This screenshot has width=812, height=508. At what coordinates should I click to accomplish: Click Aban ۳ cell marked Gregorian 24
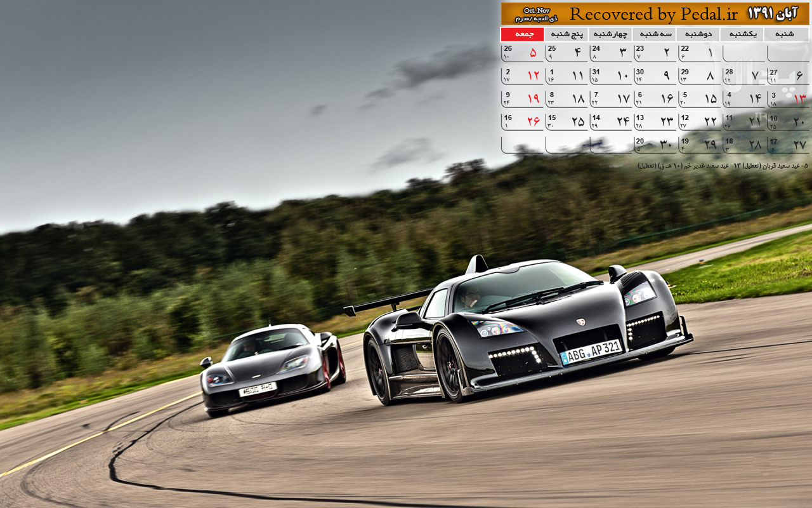tap(610, 53)
